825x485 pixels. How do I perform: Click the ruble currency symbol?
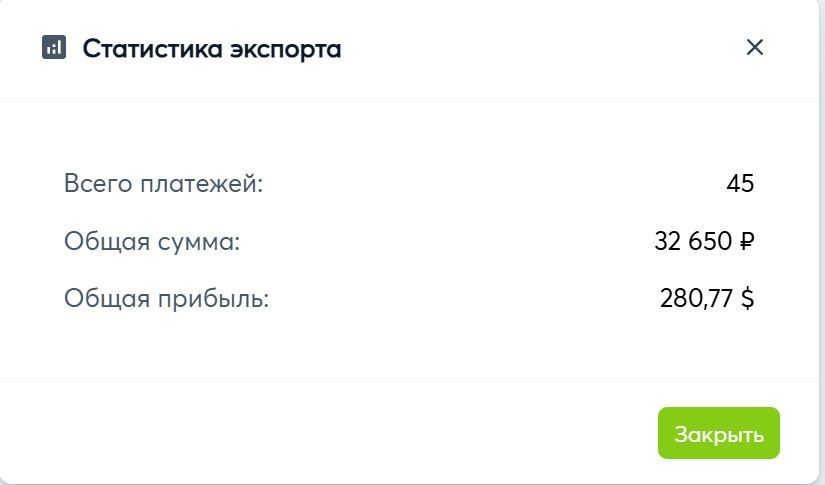pos(746,242)
